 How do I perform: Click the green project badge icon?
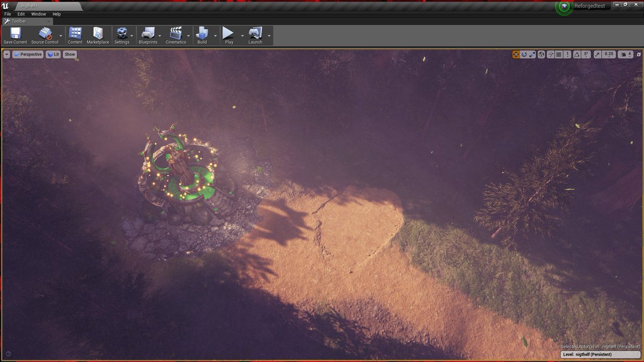pos(563,7)
